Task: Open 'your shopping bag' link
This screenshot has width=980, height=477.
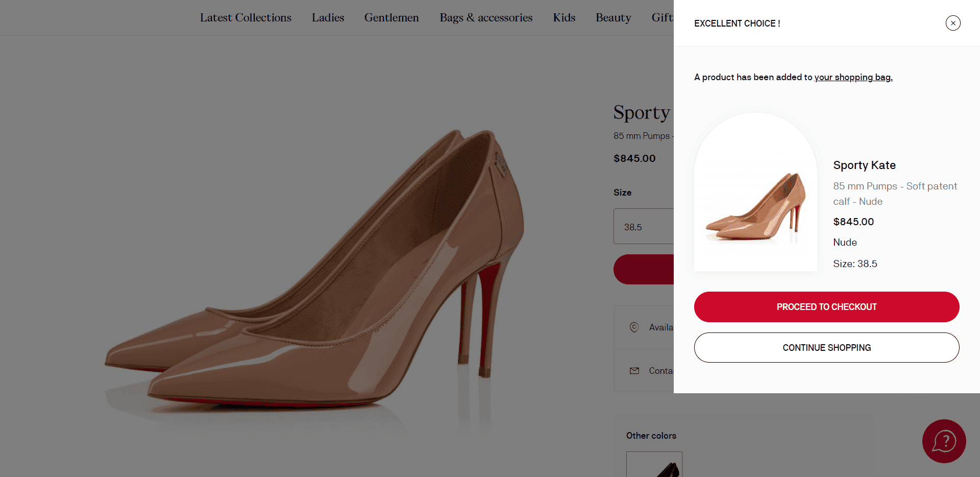Action: (x=853, y=77)
